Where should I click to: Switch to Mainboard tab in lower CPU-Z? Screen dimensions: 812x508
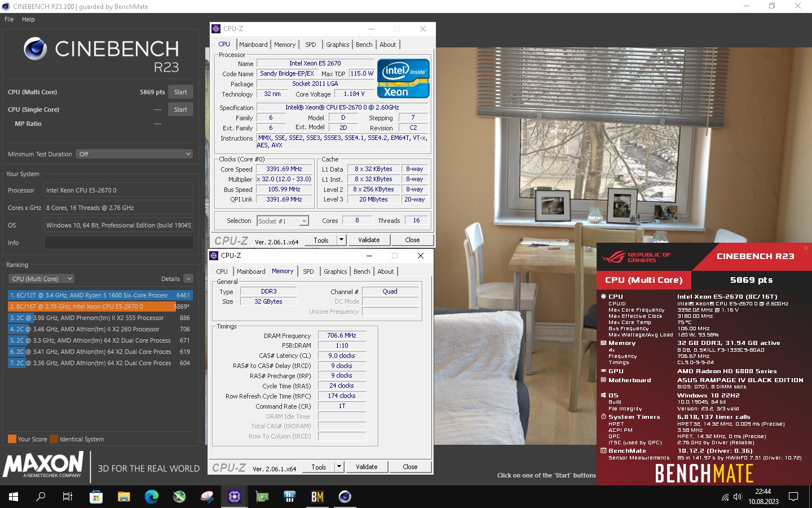(251, 271)
